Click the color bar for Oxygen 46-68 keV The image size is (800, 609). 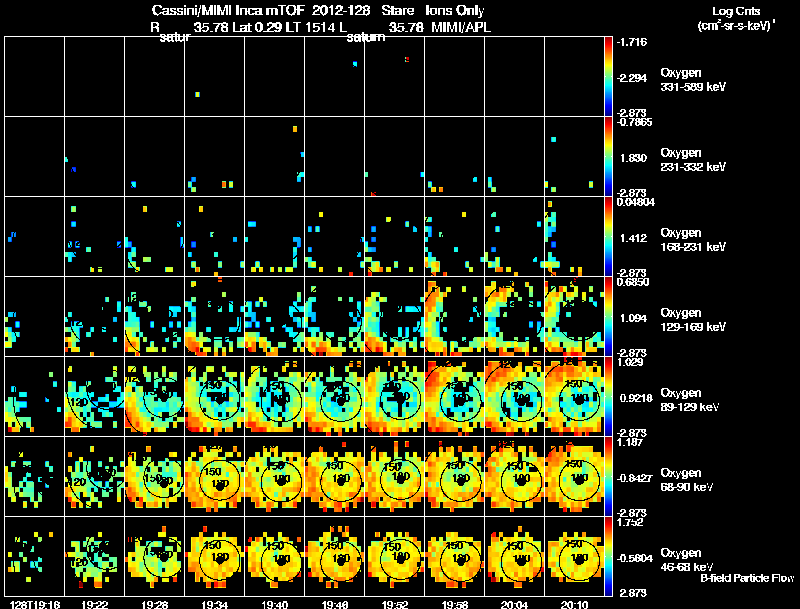coord(608,556)
